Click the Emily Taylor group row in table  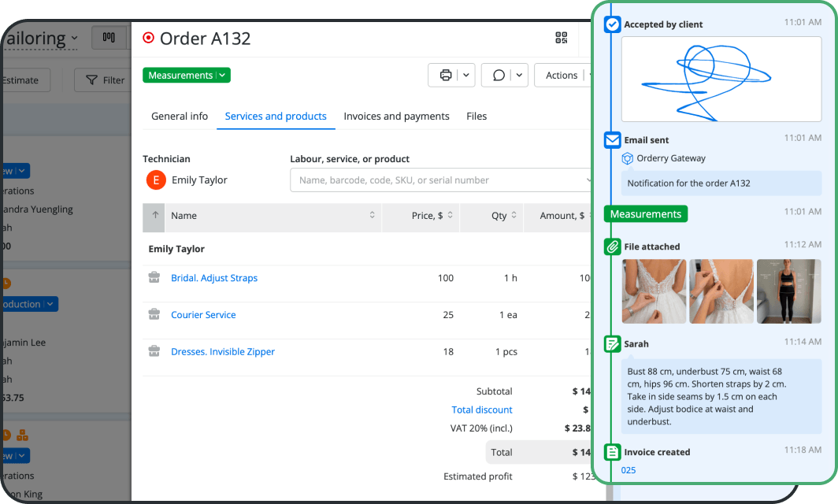[368, 249]
